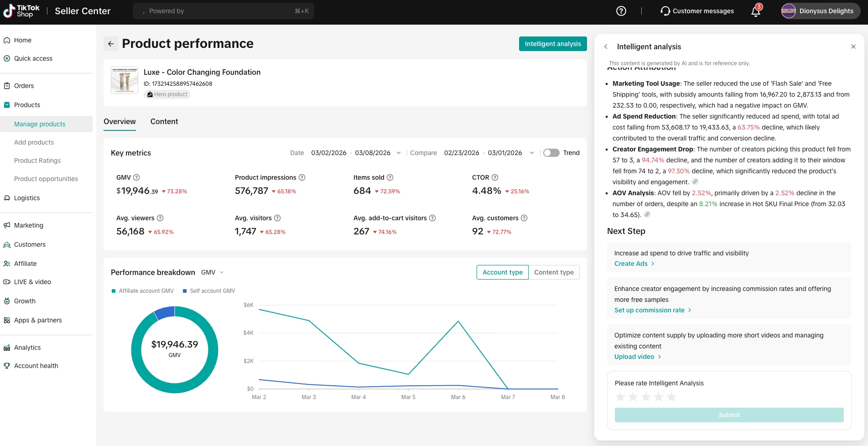
Task: Open Analytics in the sidebar
Action: point(27,347)
